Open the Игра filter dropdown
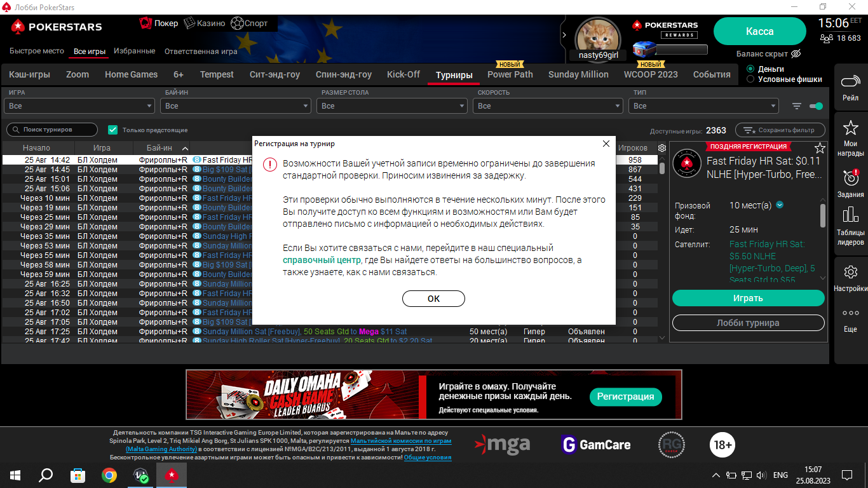 [x=79, y=106]
